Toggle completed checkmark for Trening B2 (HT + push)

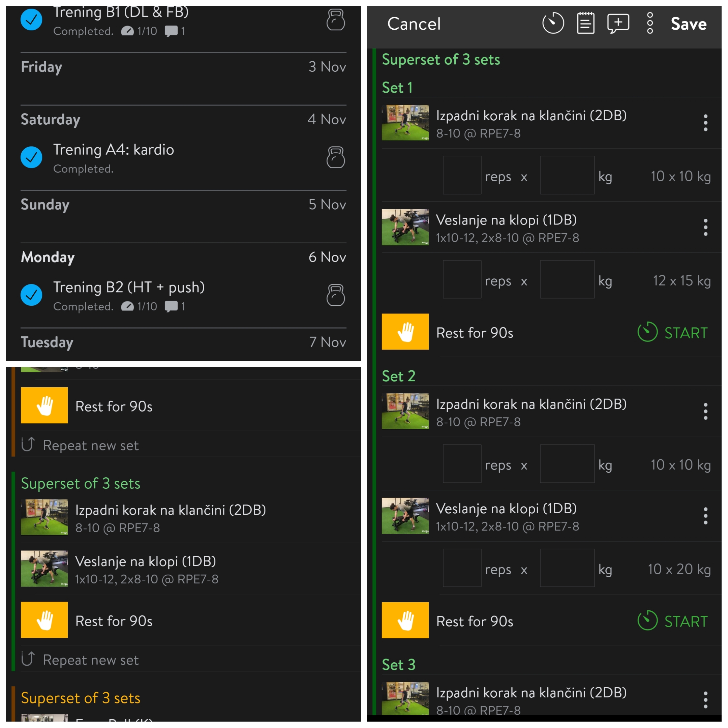[x=31, y=295]
